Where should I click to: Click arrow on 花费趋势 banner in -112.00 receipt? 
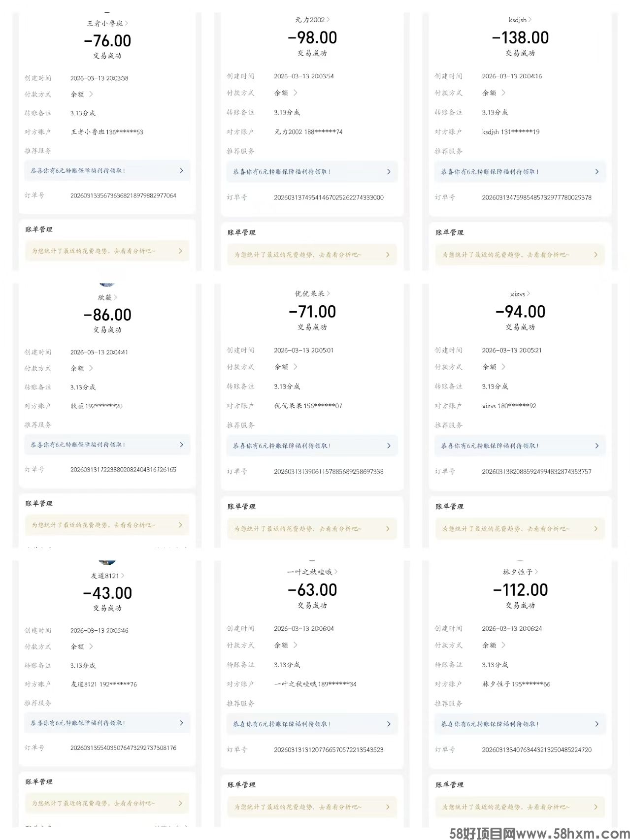[x=596, y=807]
